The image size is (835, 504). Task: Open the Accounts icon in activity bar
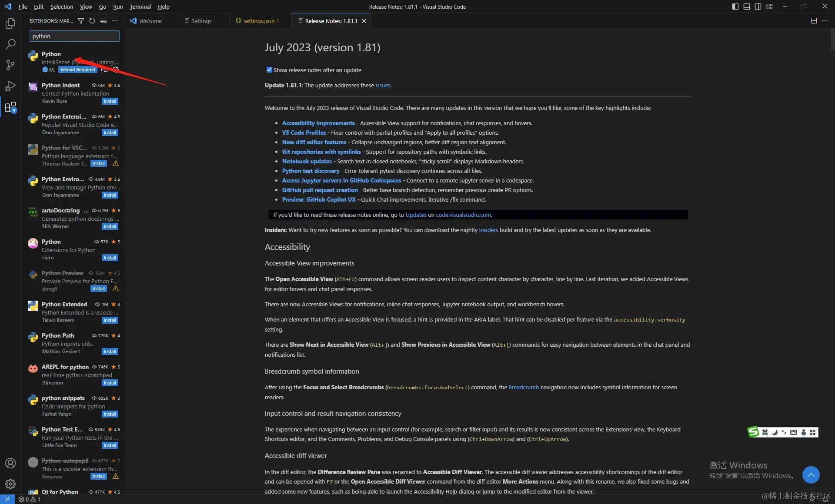pyautogui.click(x=10, y=463)
